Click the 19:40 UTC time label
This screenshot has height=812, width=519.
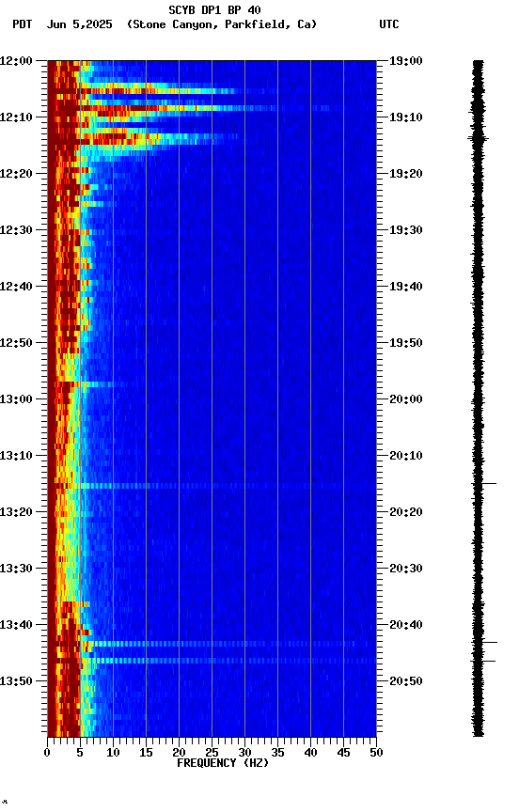(x=406, y=287)
